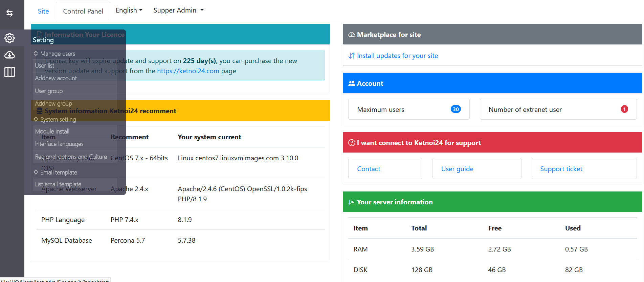Click the install updates arrows icon
644x282 pixels.
pos(352,56)
